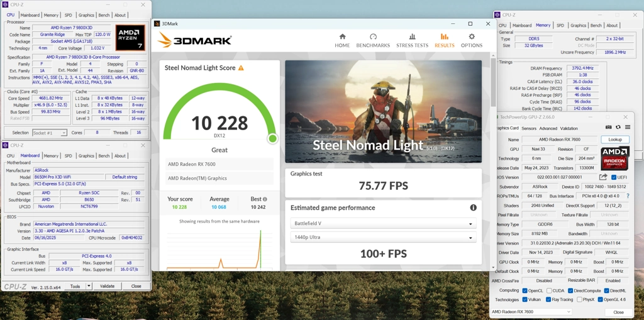Toggle the DirectCompute checkbox in GPU-Z
The image size is (644, 320).
pyautogui.click(x=570, y=290)
